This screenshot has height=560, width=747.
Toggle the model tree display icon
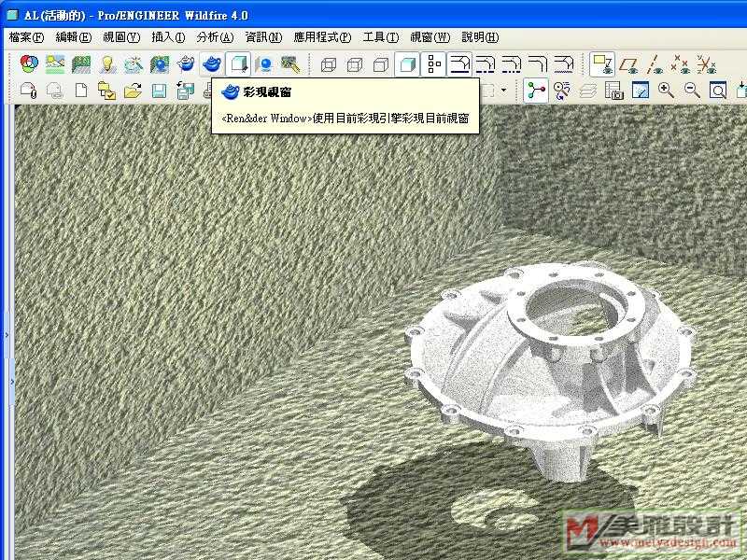tap(433, 64)
